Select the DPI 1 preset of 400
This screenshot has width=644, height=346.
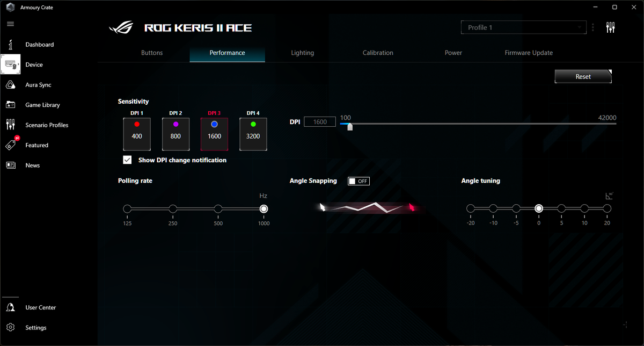(137, 134)
